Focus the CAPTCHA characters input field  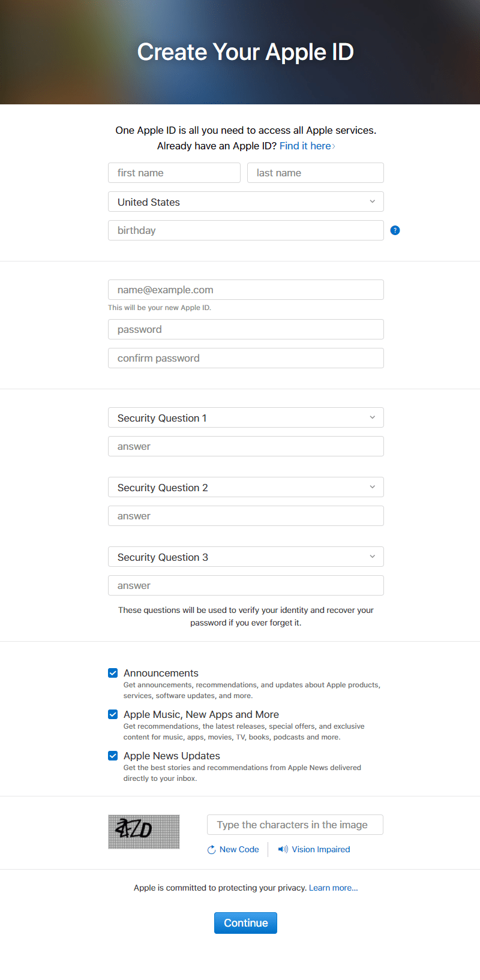coord(295,825)
